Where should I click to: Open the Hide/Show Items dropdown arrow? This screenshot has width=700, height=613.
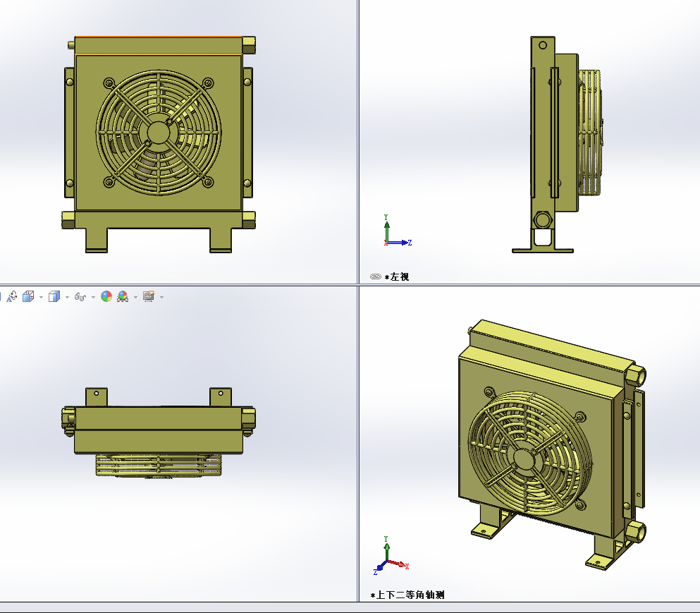(92, 297)
